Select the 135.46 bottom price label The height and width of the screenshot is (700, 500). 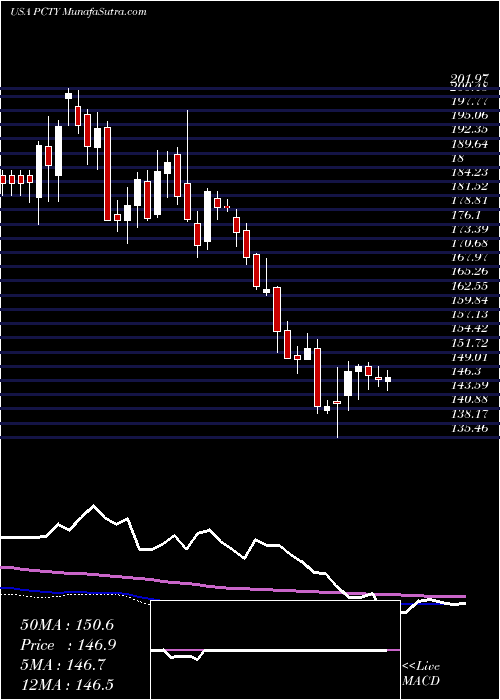coord(470,428)
